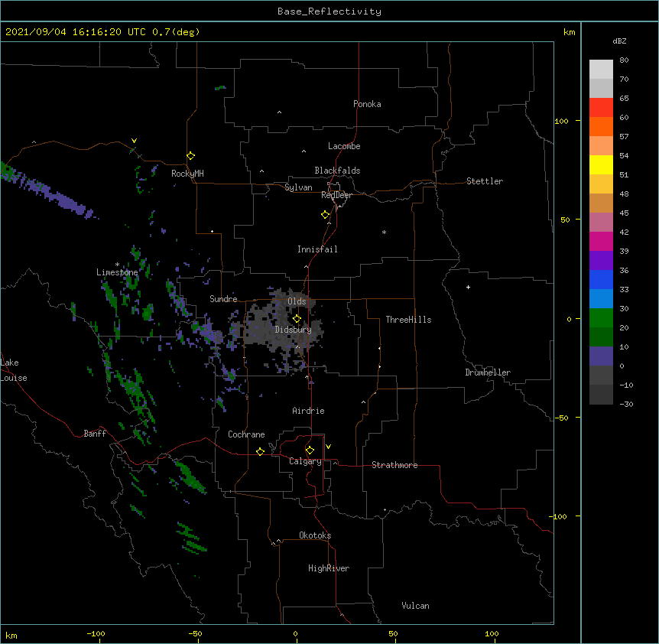Click the Blackfalds label
This screenshot has width=659, height=644.
click(x=337, y=171)
